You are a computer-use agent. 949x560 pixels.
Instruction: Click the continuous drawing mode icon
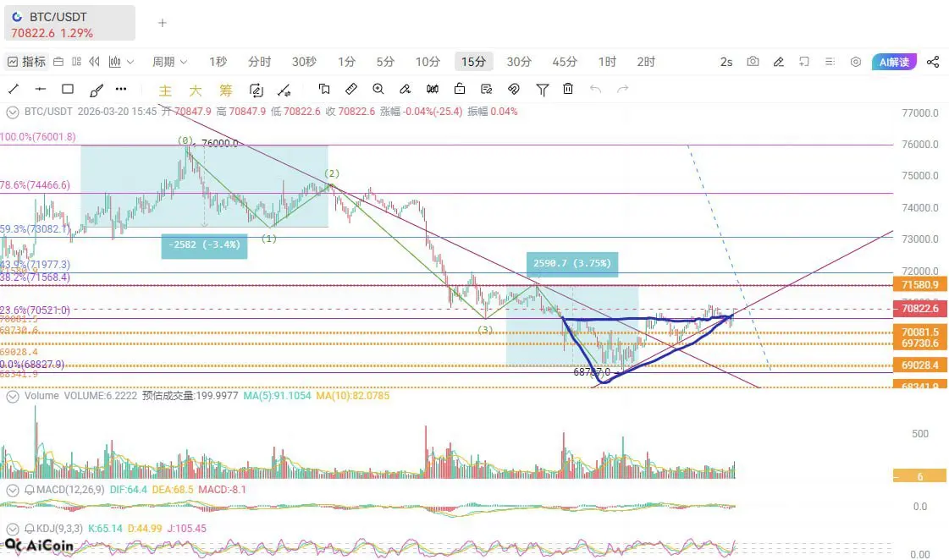(256, 91)
